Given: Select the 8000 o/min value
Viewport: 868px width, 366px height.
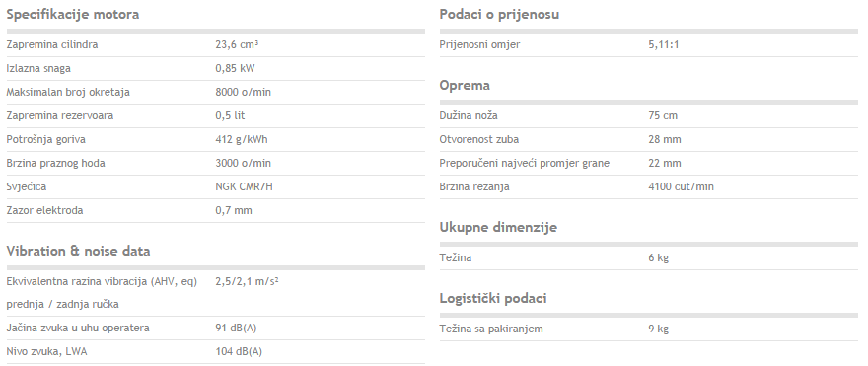Looking at the screenshot, I should tap(243, 93).
